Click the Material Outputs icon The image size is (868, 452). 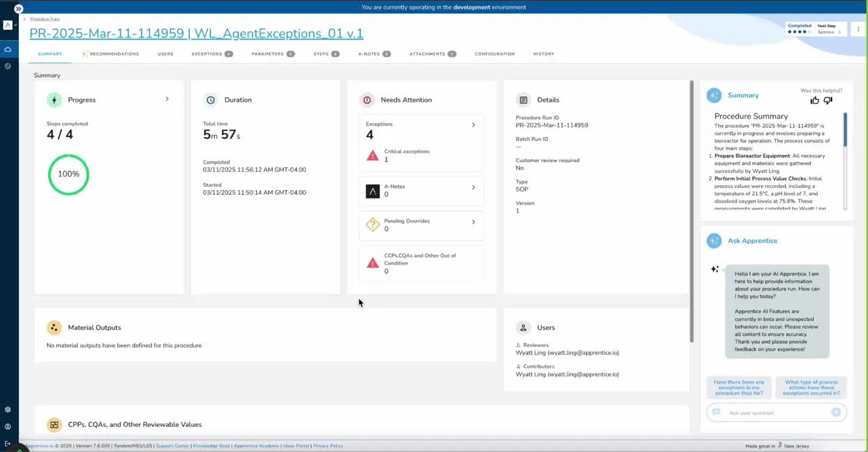tap(54, 328)
